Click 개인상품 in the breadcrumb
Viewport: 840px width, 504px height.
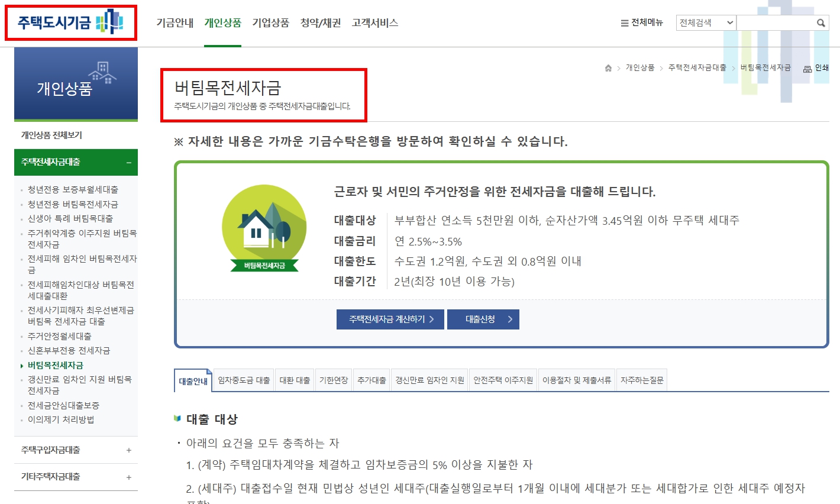click(640, 68)
